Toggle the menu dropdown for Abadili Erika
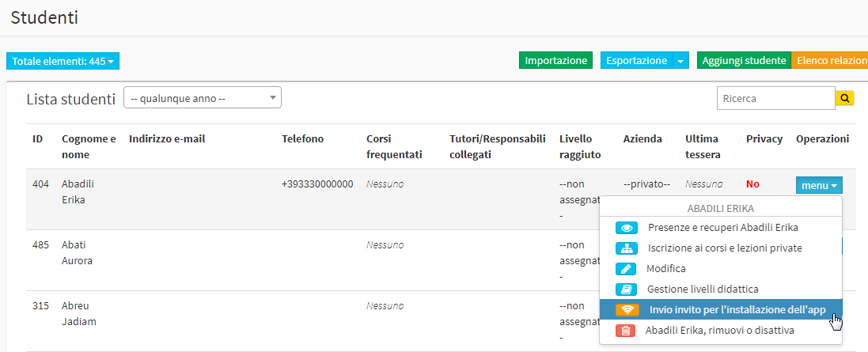The height and width of the screenshot is (352, 868). pyautogui.click(x=819, y=185)
